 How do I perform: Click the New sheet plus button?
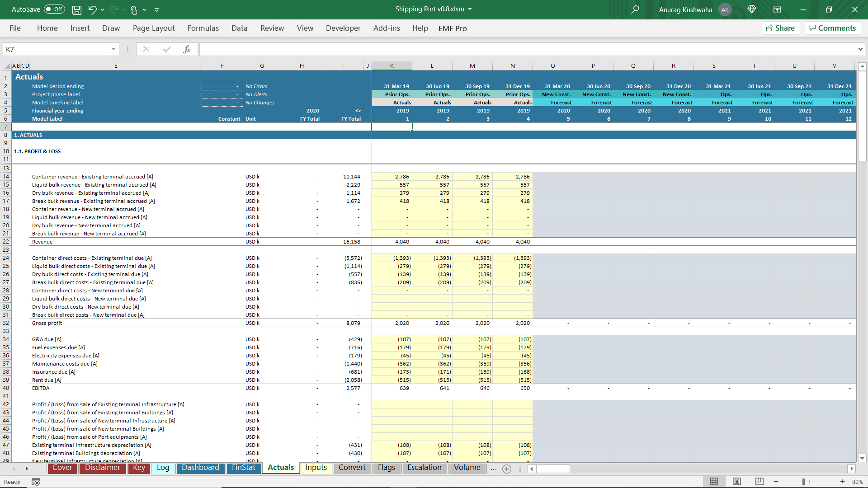point(507,469)
